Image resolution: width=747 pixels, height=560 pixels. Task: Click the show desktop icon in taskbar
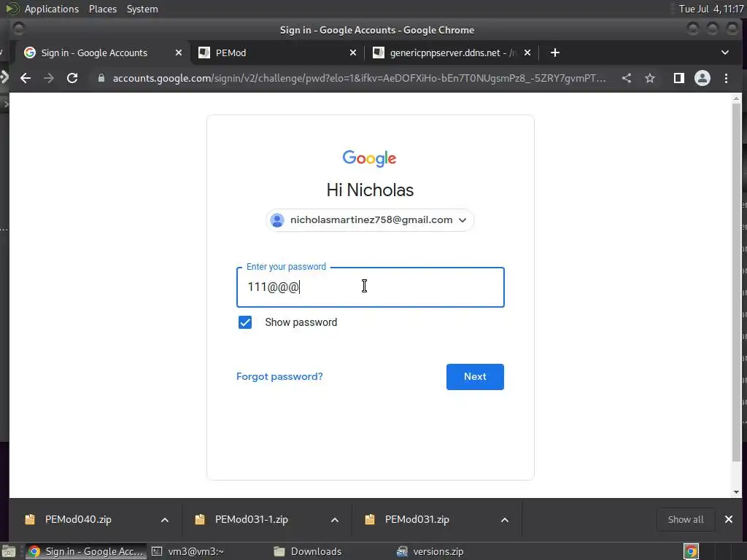point(9,551)
